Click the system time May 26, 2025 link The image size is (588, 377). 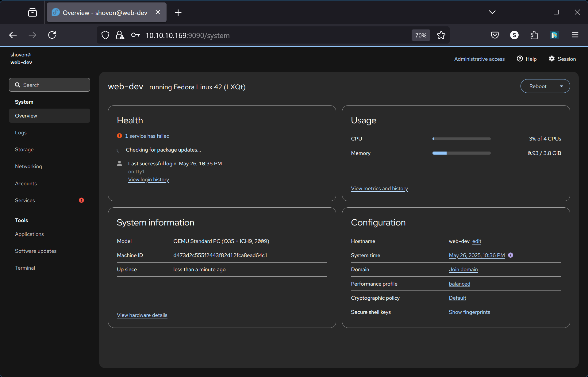click(477, 255)
